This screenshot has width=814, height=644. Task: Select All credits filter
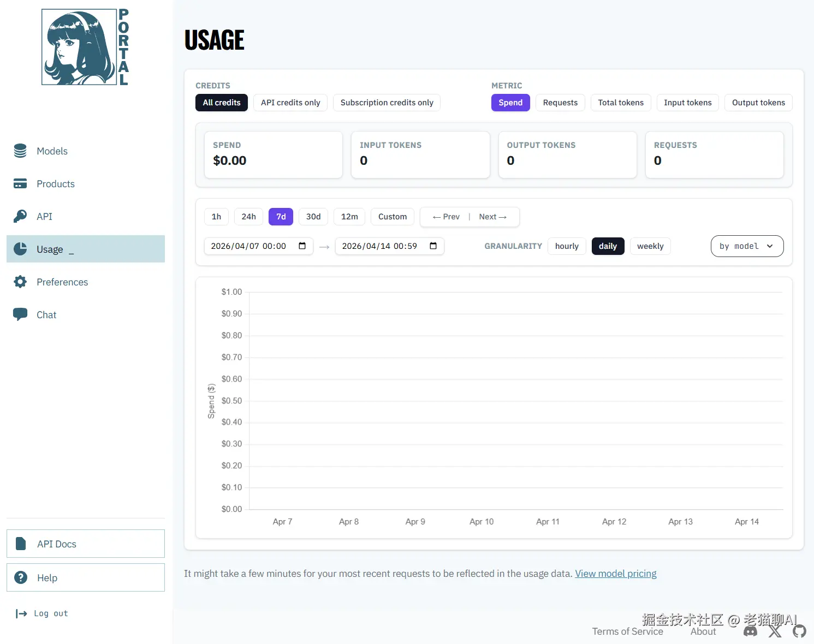[222, 103]
